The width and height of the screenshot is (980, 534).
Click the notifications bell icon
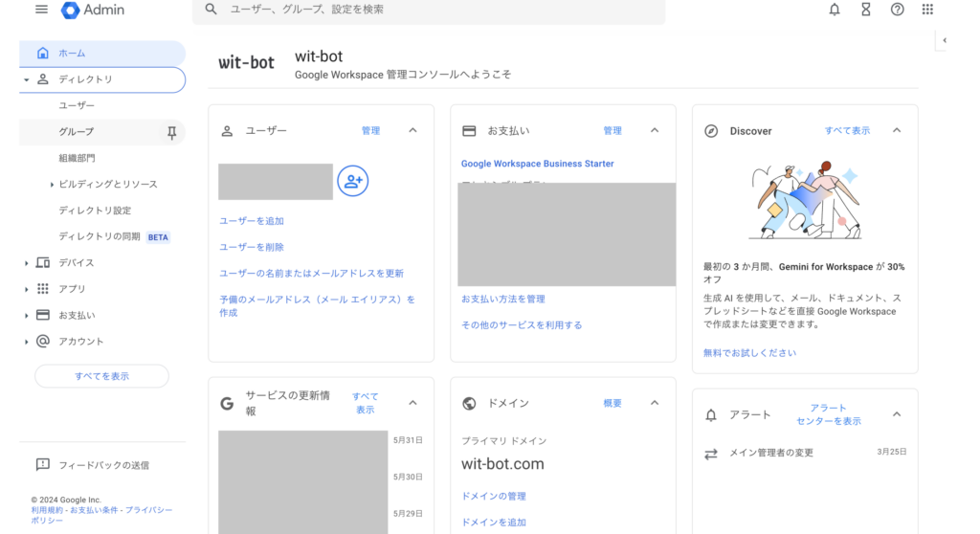pyautogui.click(x=835, y=10)
